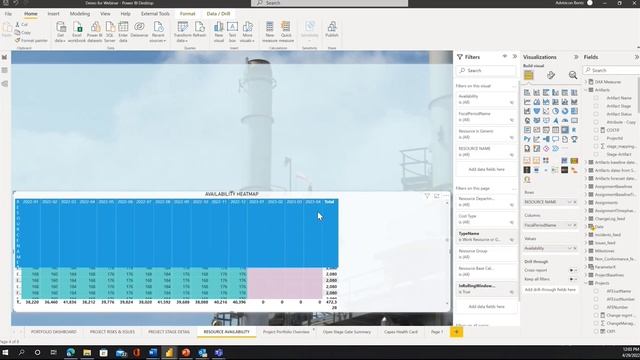Expand Assignments table
640x360 pixels.
(586, 202)
